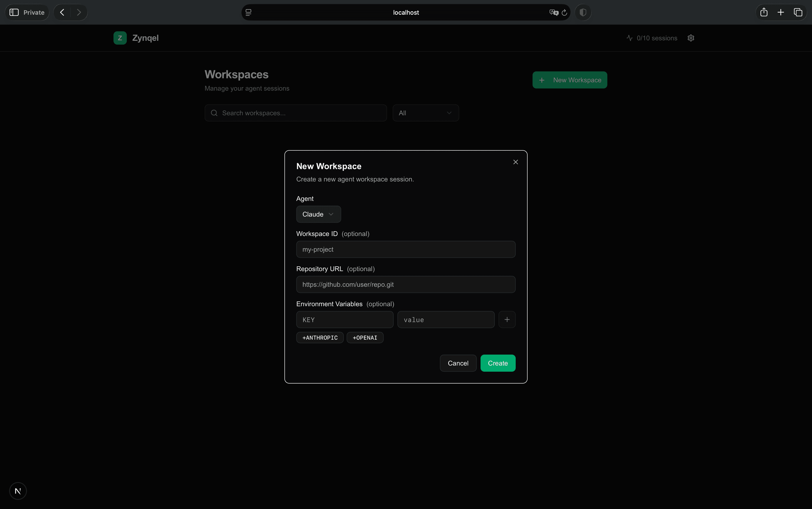Click the Create button
This screenshot has height=509, width=812.
(498, 363)
